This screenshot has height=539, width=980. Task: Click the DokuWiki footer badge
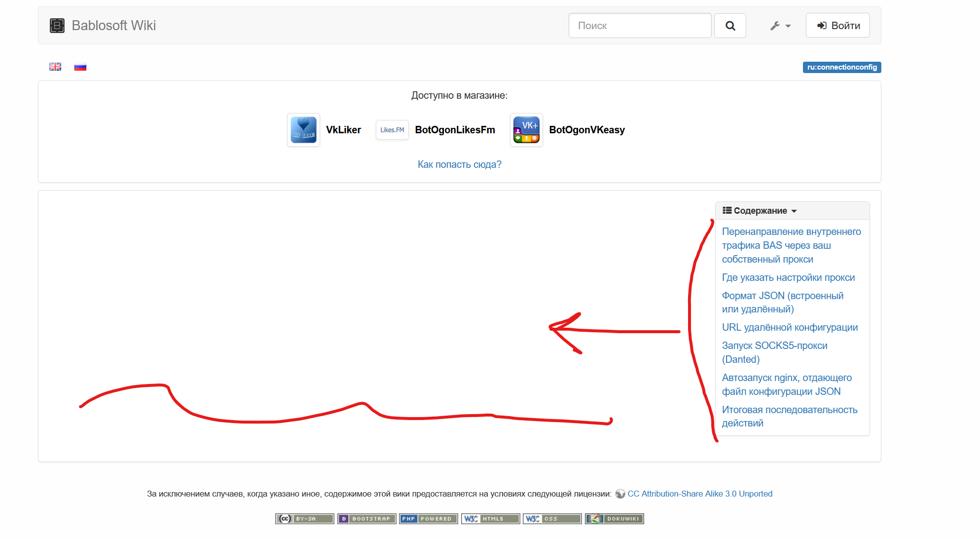(614, 519)
